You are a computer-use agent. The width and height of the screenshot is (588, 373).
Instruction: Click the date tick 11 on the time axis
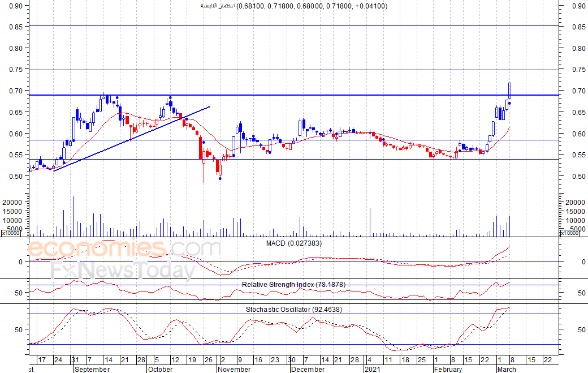(x=388, y=360)
